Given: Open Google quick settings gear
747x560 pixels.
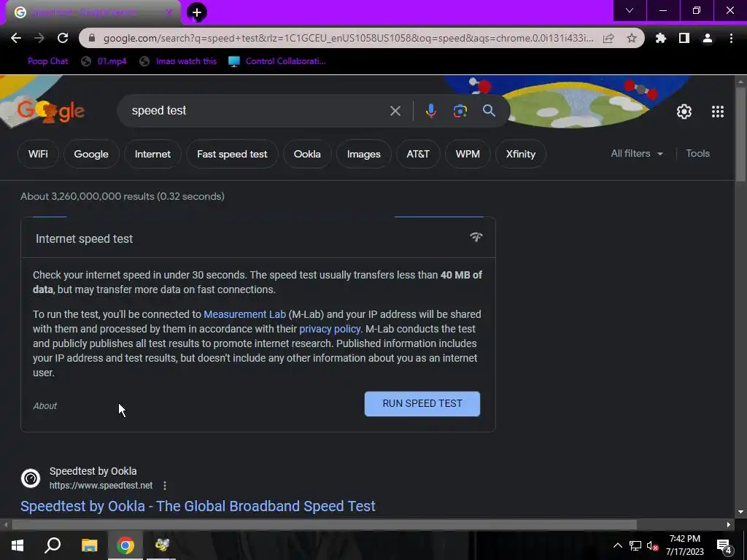Looking at the screenshot, I should [x=684, y=112].
